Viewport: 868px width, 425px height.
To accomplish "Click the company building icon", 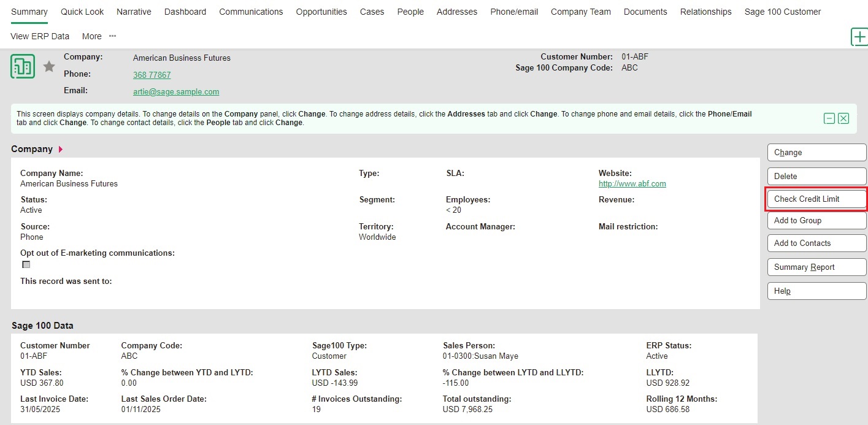I will pos(23,66).
